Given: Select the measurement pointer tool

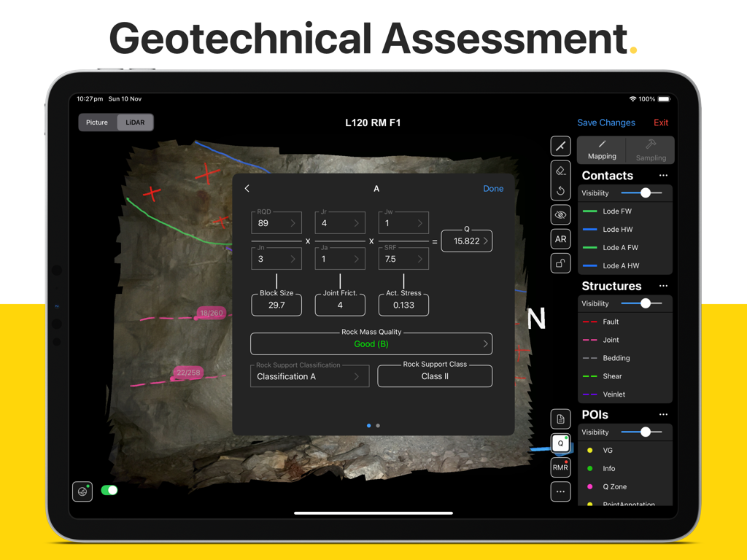Looking at the screenshot, I should click(560, 146).
